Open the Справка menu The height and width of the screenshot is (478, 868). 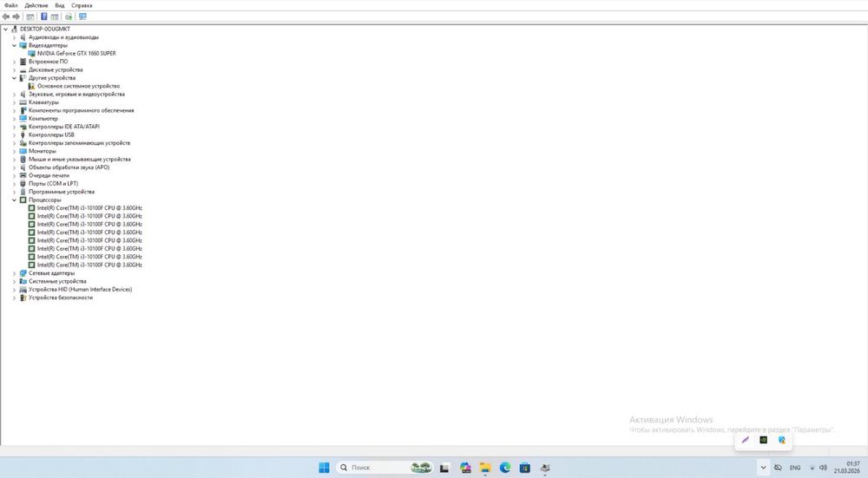(82, 5)
